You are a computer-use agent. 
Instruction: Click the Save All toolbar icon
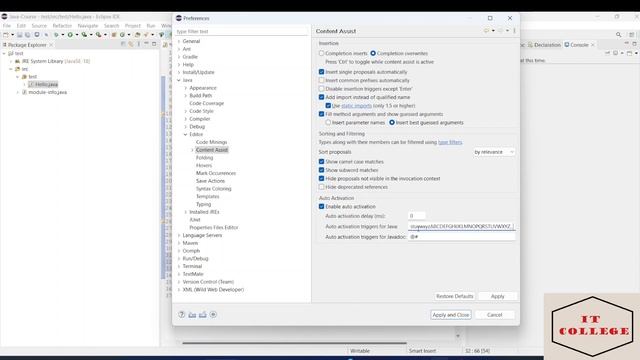coord(27,35)
